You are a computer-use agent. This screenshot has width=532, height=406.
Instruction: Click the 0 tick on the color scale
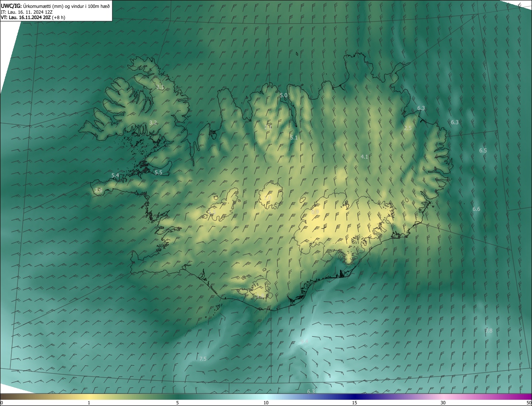coord(2,403)
